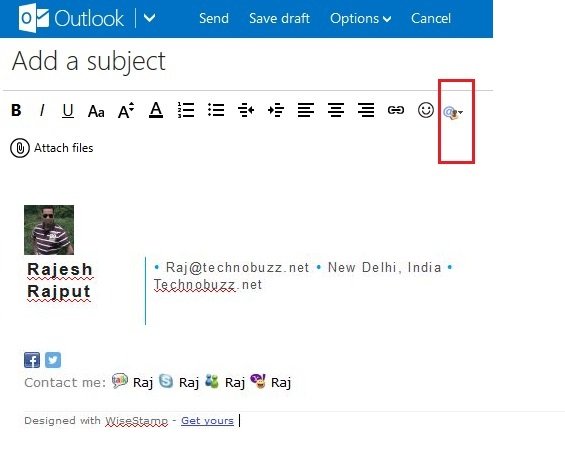Insert a bulleted list

(216, 110)
